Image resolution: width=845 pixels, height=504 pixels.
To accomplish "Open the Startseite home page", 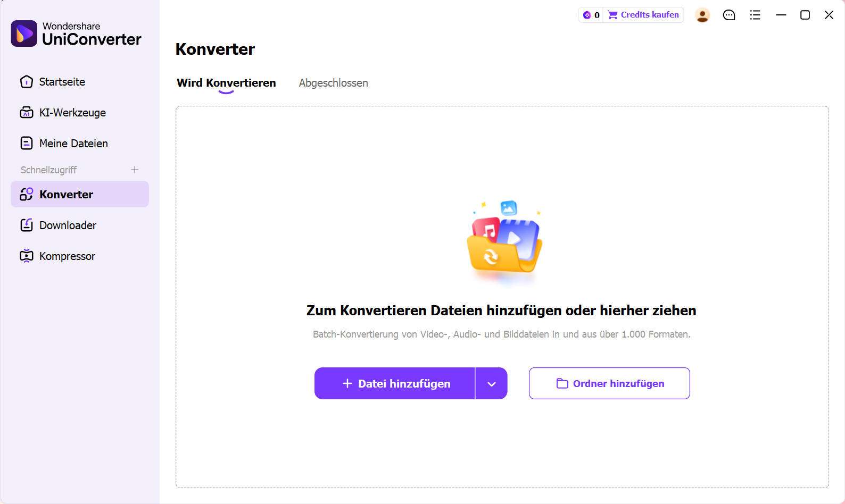I will pyautogui.click(x=79, y=82).
